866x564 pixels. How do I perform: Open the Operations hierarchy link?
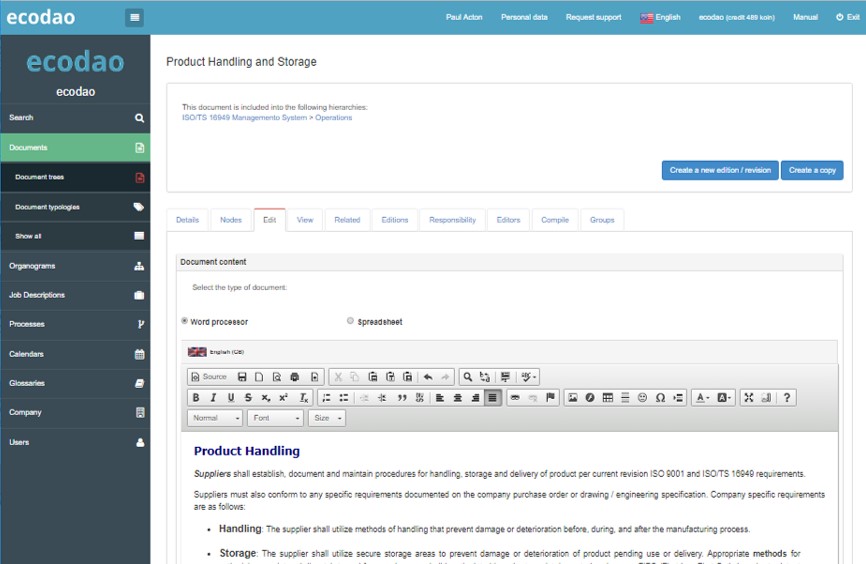click(334, 118)
